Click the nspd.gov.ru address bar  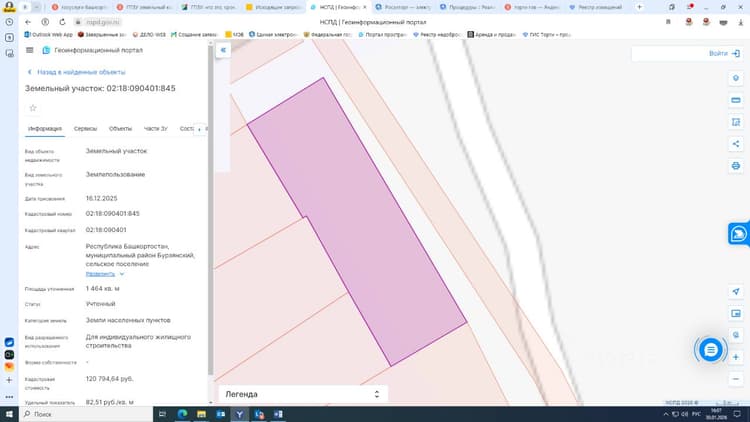103,22
